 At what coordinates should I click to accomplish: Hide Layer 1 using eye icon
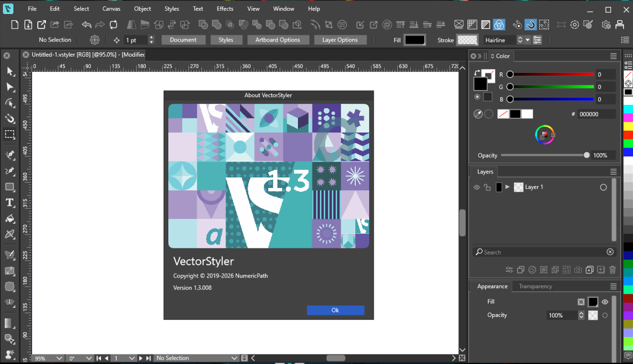(476, 187)
